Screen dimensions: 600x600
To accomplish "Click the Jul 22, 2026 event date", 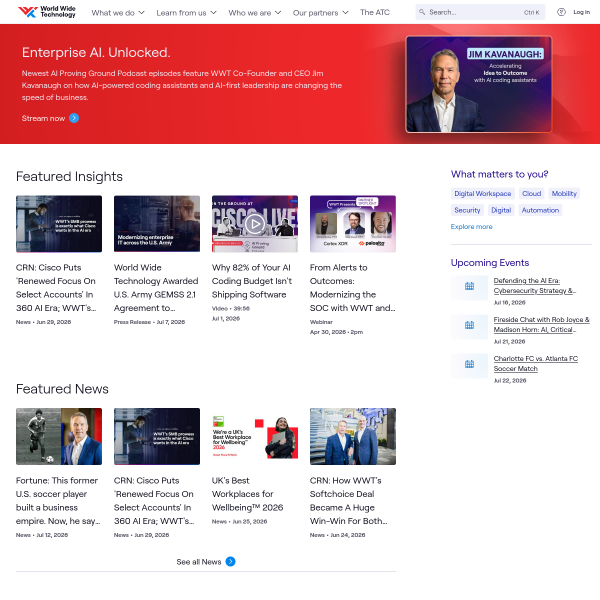I will pyautogui.click(x=510, y=380).
